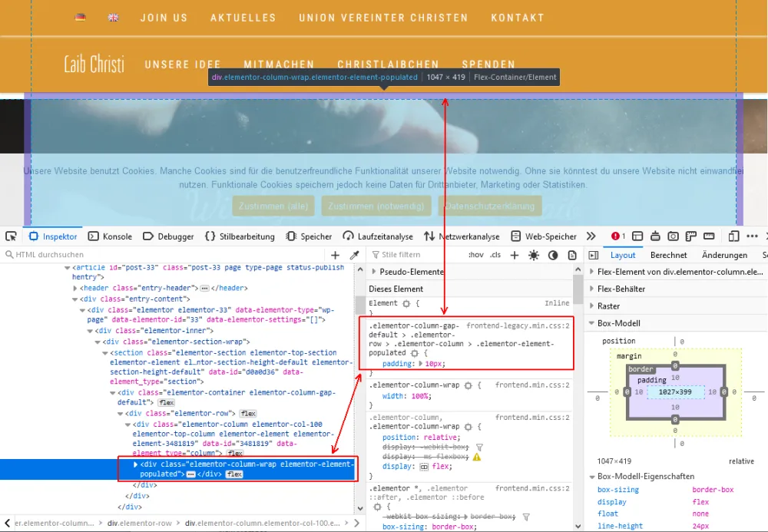Click div.elementor-row in the breadcrumb bar
768x532 pixels.
pyautogui.click(x=140, y=524)
